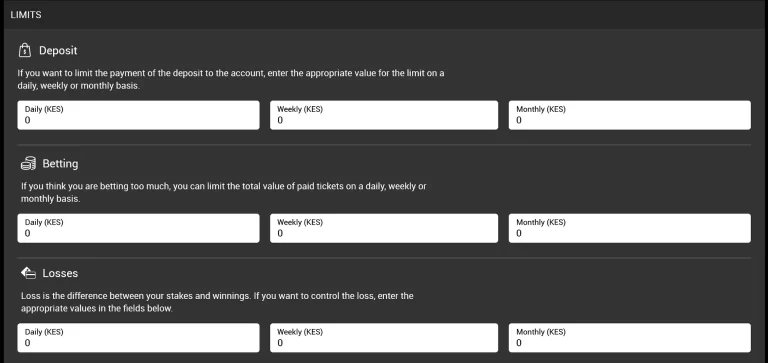
Task: Click the loss difference explanation text
Action: click(217, 302)
